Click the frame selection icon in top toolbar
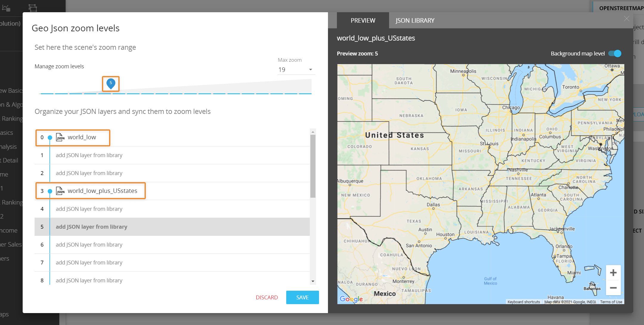 33,8
